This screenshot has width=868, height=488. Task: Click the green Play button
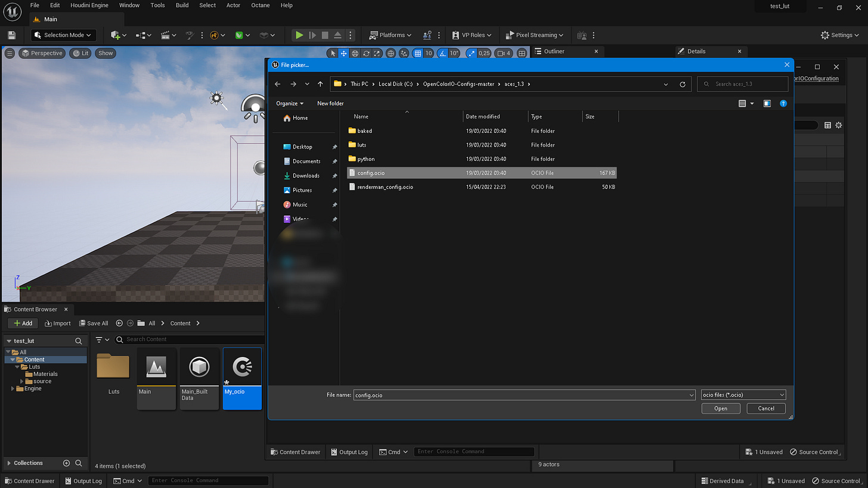[x=299, y=35]
